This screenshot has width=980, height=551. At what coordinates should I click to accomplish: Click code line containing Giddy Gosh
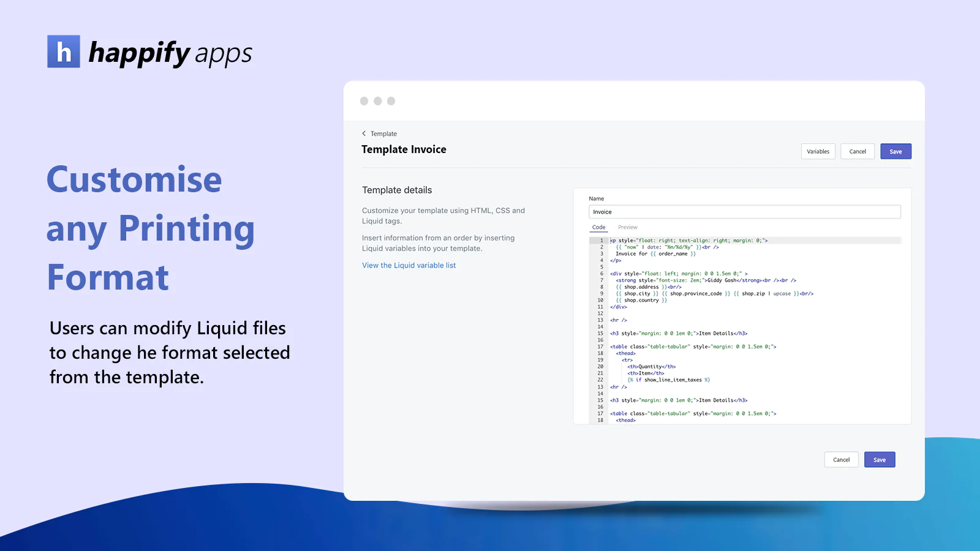tap(706, 280)
